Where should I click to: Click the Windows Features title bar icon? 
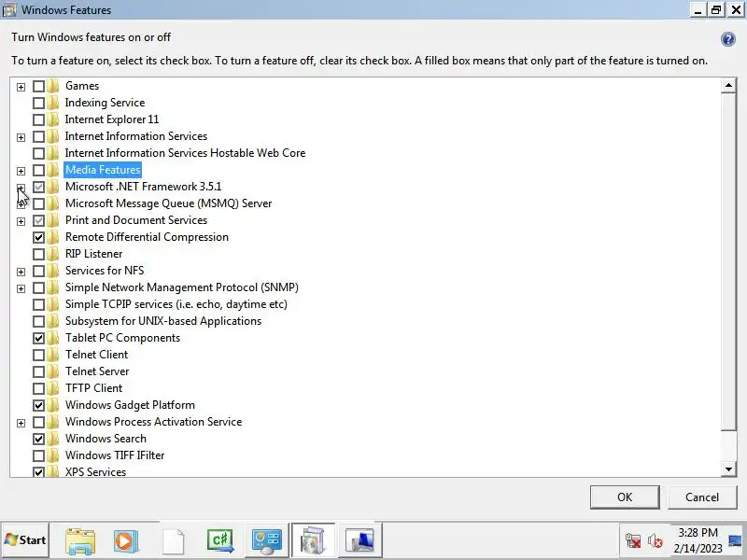coord(9,10)
